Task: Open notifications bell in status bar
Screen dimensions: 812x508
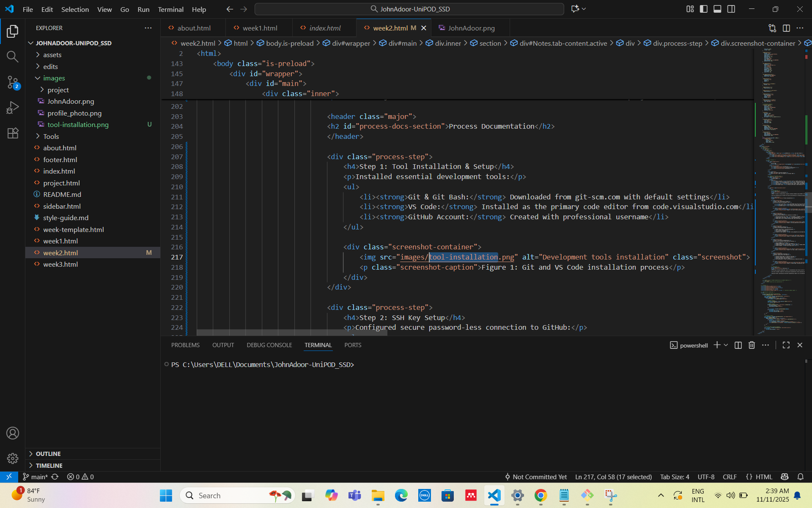Action: point(800,477)
